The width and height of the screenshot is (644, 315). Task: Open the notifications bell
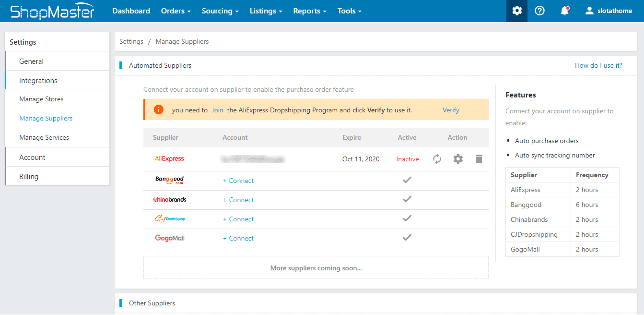(x=565, y=11)
